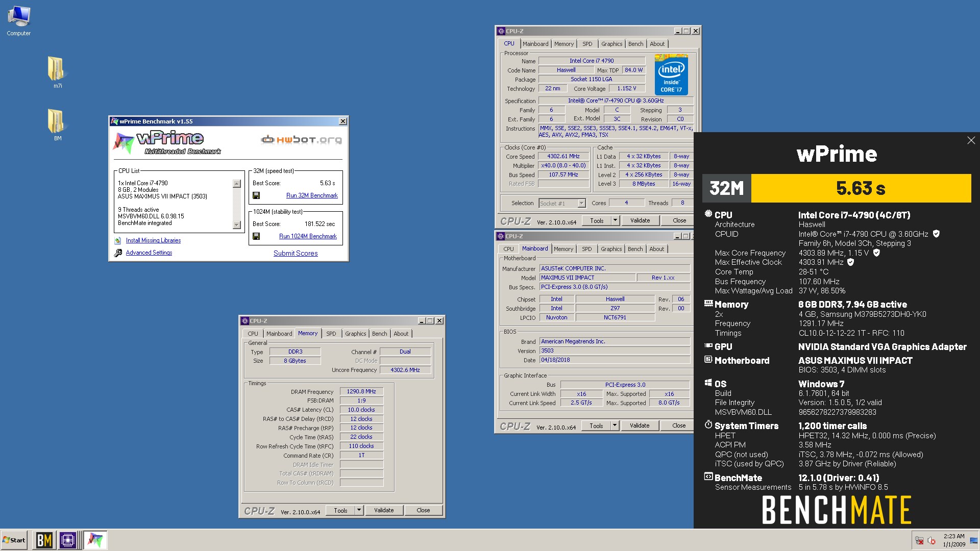Viewport: 980px width, 551px height.
Task: Open the Socket #1 selection dropdown
Action: (581, 203)
